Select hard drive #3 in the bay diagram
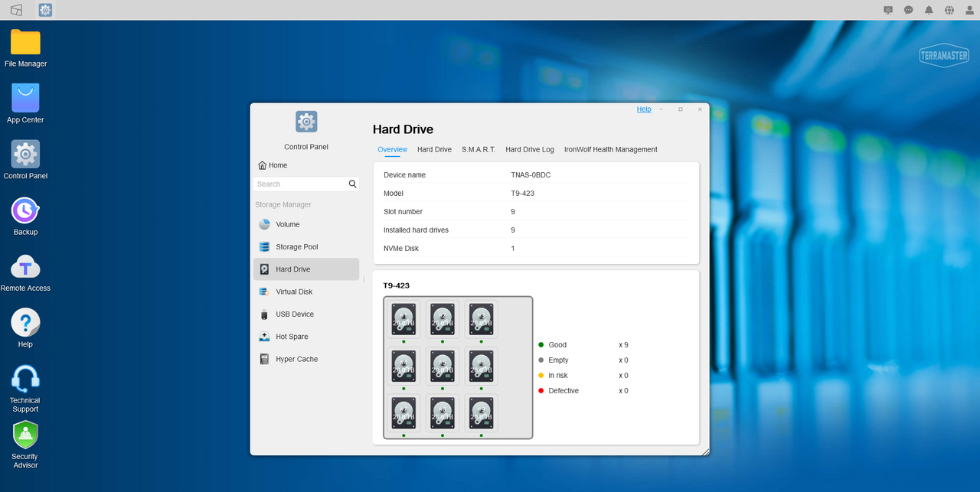The width and height of the screenshot is (980, 492). point(482,319)
